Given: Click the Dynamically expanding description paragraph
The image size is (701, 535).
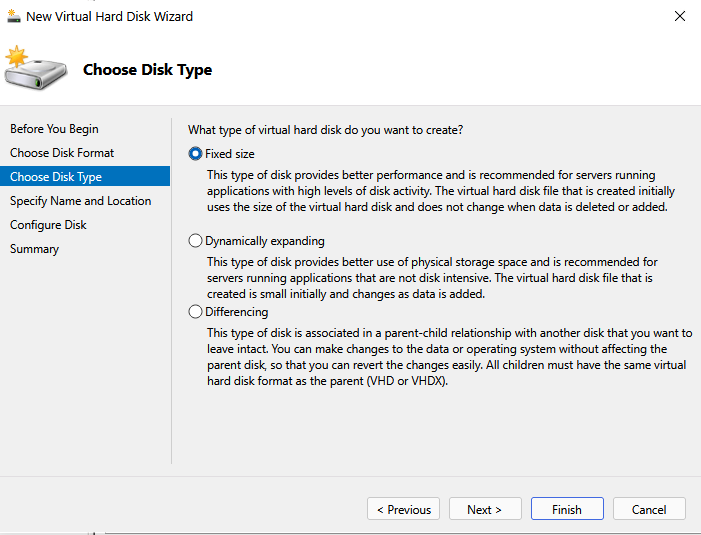Looking at the screenshot, I should (x=432, y=278).
